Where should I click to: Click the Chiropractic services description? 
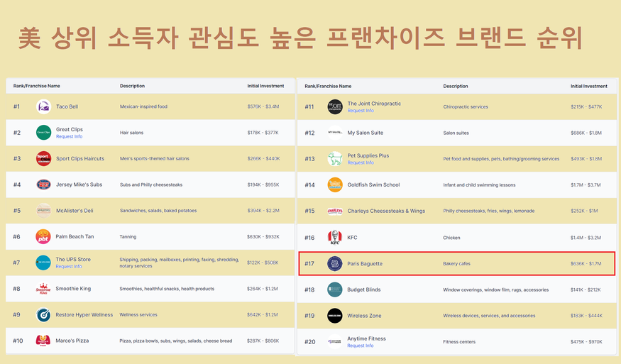(466, 107)
